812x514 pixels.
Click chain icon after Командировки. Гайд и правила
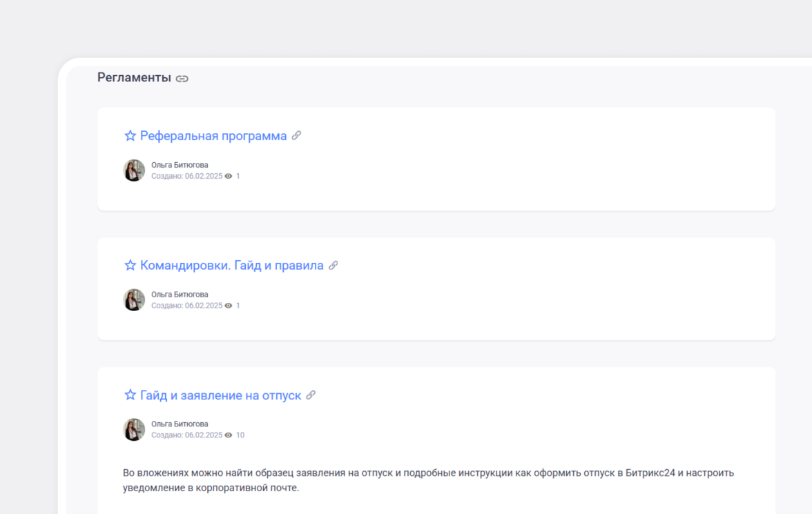pyautogui.click(x=333, y=265)
